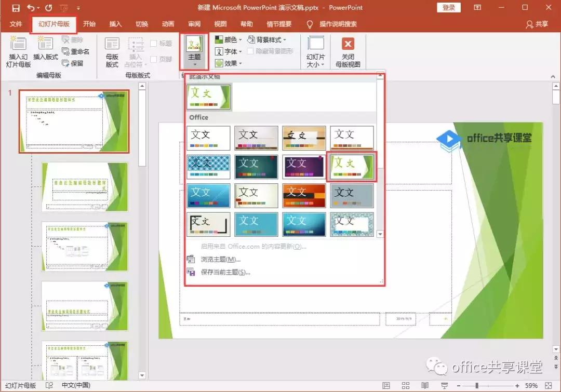
Task: Click the zoom slider in status bar
Action: click(x=476, y=386)
